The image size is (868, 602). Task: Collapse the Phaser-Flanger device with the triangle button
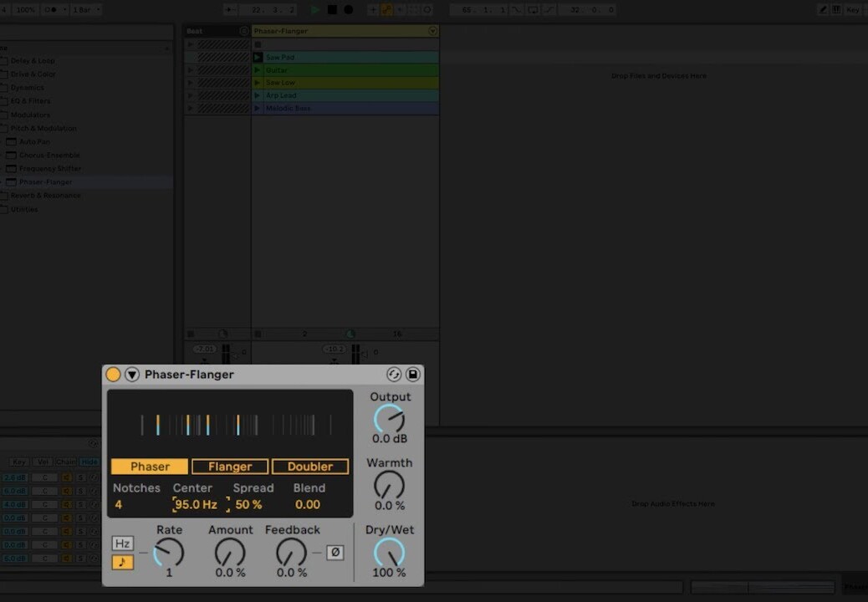(132, 375)
